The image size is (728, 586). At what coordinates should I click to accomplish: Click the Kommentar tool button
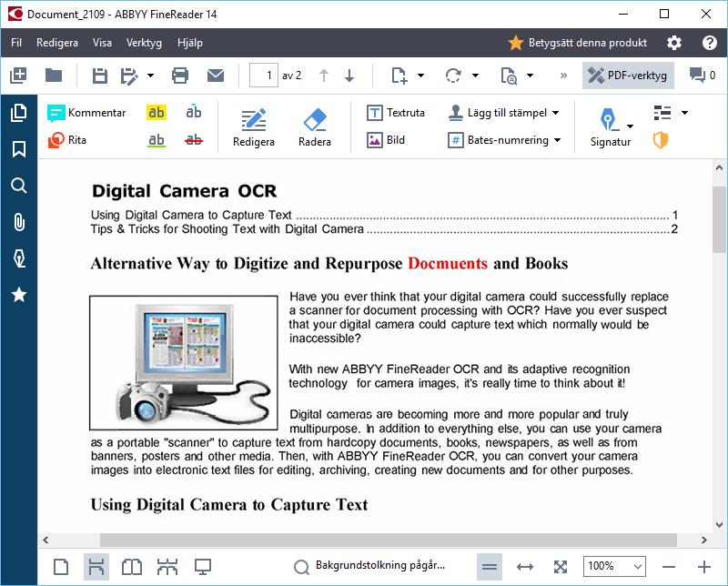coord(86,113)
